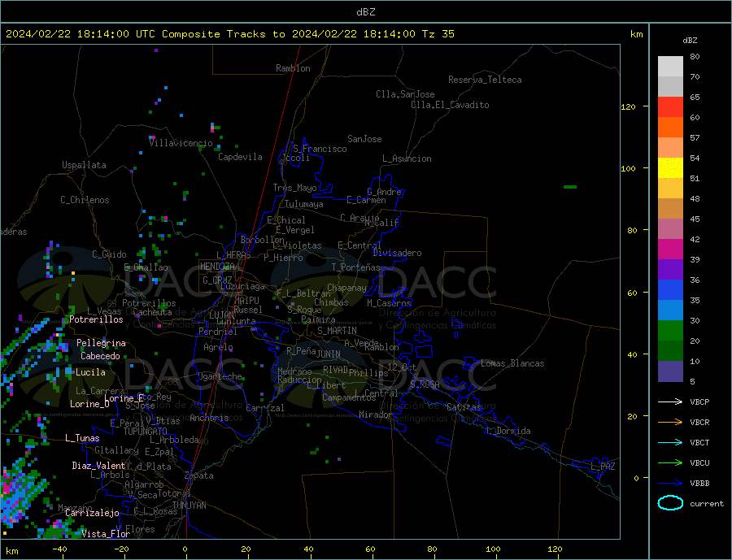Select the red swatch in dBZ scale
This screenshot has height=560, width=732.
pos(670,106)
